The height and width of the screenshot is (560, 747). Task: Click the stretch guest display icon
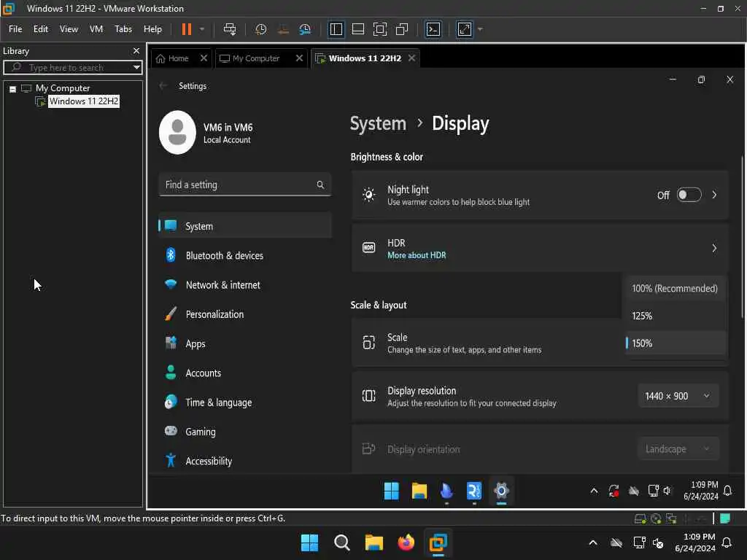point(465,29)
